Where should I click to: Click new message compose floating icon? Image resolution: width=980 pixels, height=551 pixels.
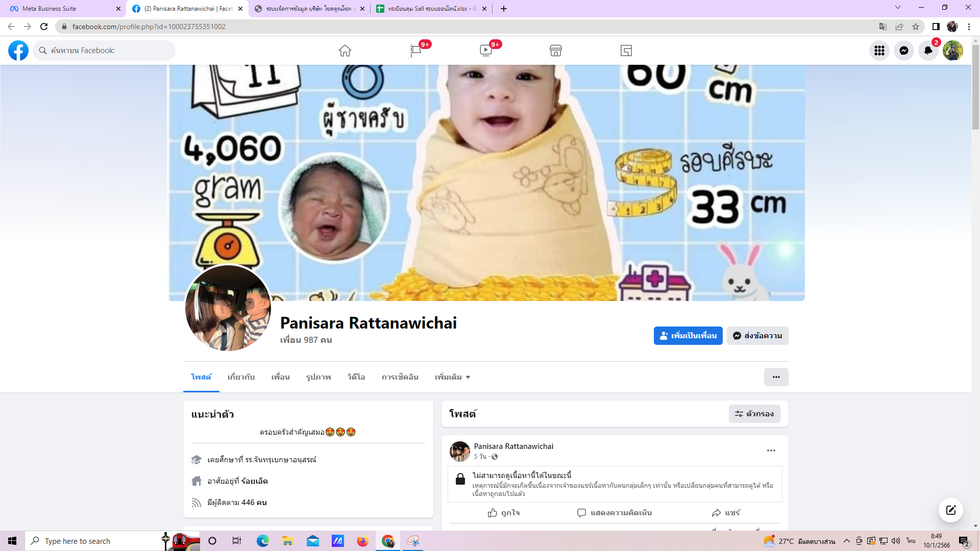click(x=950, y=510)
